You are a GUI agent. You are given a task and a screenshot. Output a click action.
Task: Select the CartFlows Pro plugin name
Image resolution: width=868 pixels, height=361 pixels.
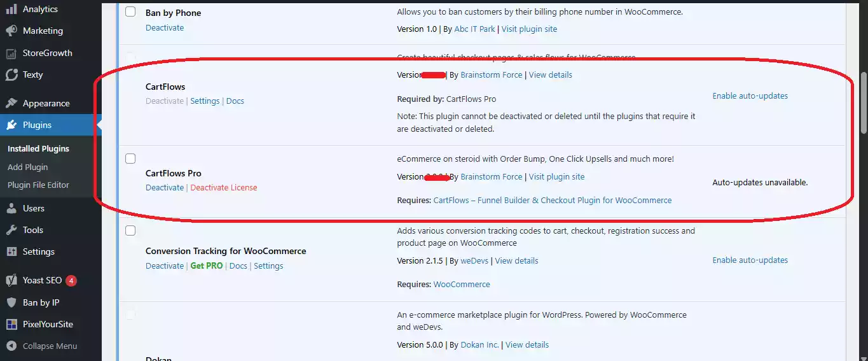point(173,173)
